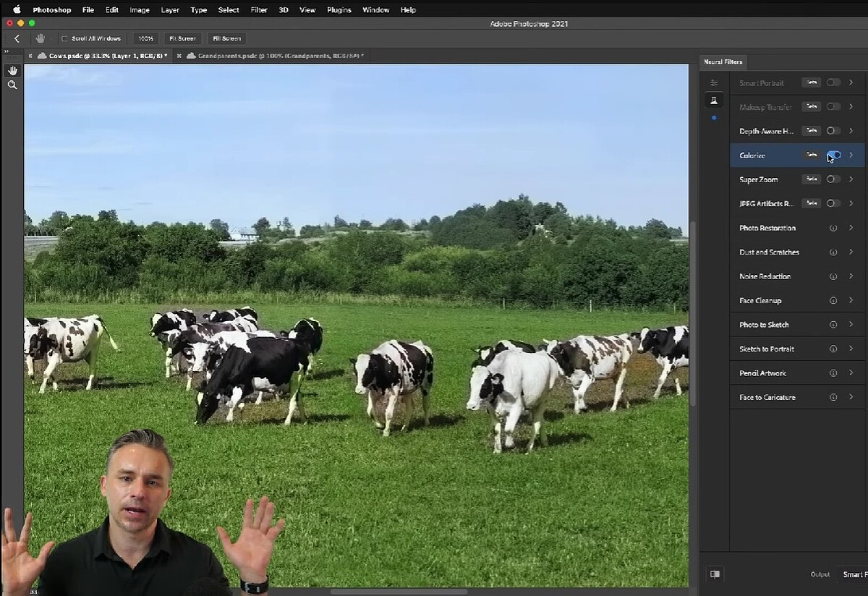Disable the Colorize filter toggle
The image size is (868, 596).
[833, 155]
